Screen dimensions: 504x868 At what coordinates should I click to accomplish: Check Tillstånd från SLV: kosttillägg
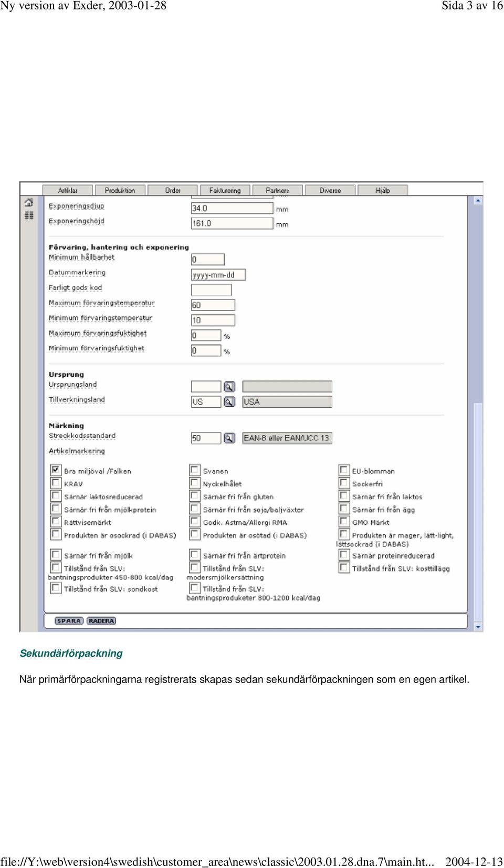tap(344, 567)
